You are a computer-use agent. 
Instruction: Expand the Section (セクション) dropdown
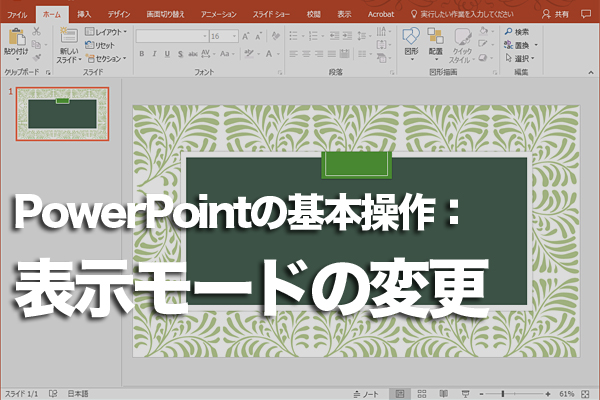(106, 59)
